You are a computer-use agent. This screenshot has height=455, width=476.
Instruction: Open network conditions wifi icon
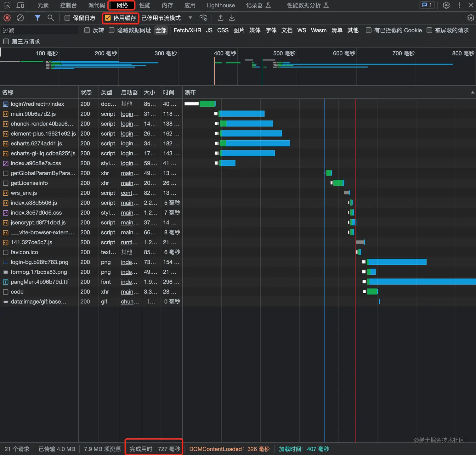[x=203, y=18]
